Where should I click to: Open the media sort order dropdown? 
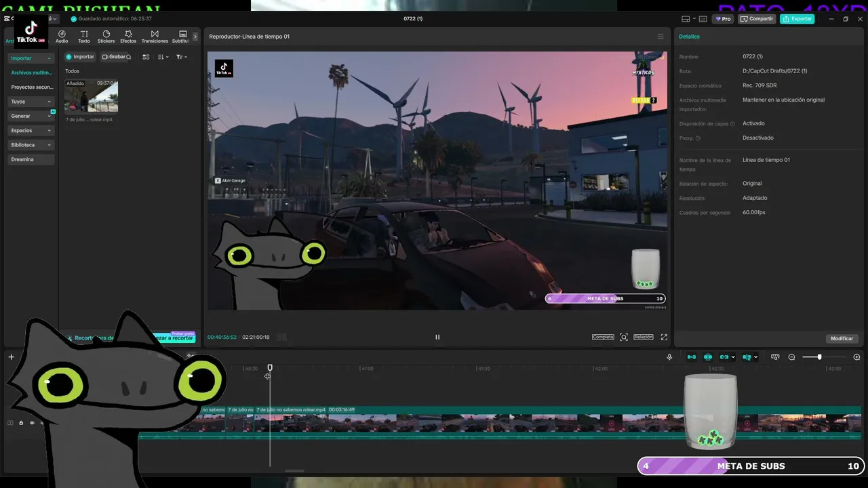[x=163, y=57]
